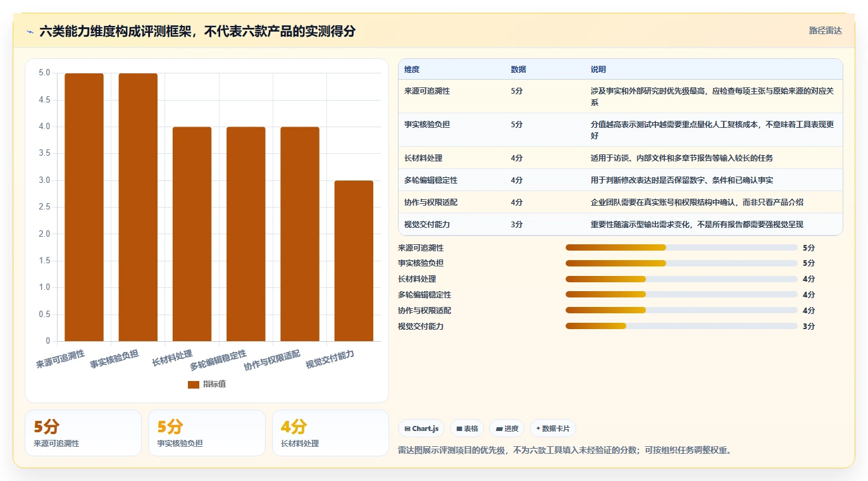This screenshot has width=868, height=481.
Task: Click the 2.5 y-axis tick label
Action: click(x=44, y=207)
